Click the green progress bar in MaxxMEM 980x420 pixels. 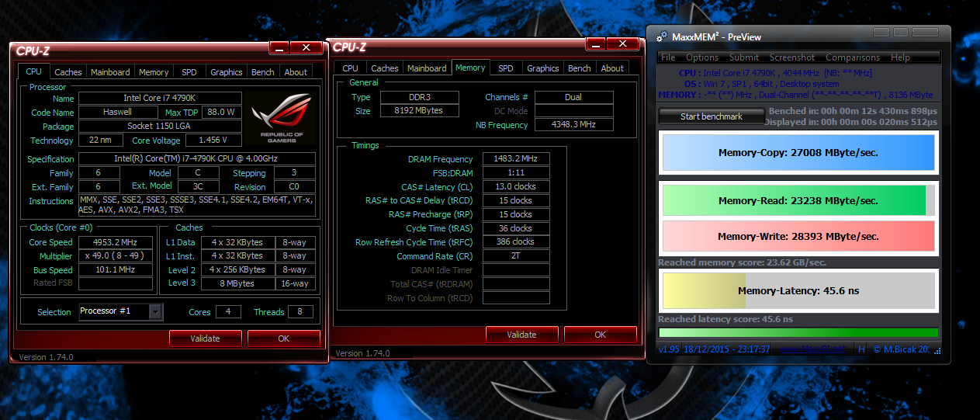(798, 333)
